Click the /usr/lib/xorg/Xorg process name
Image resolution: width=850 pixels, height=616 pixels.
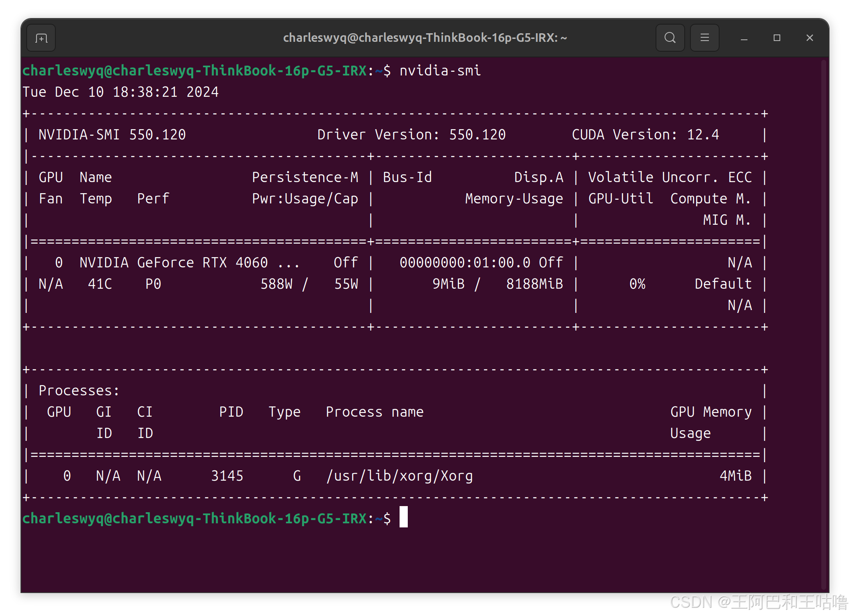pos(399,476)
